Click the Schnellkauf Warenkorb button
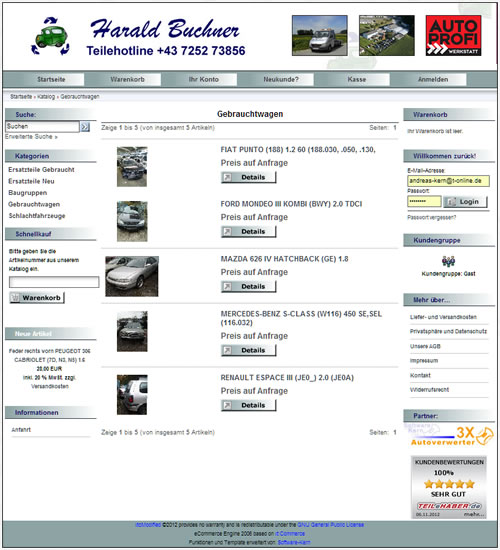Viewport: 500px width, 550px height. [x=37, y=298]
